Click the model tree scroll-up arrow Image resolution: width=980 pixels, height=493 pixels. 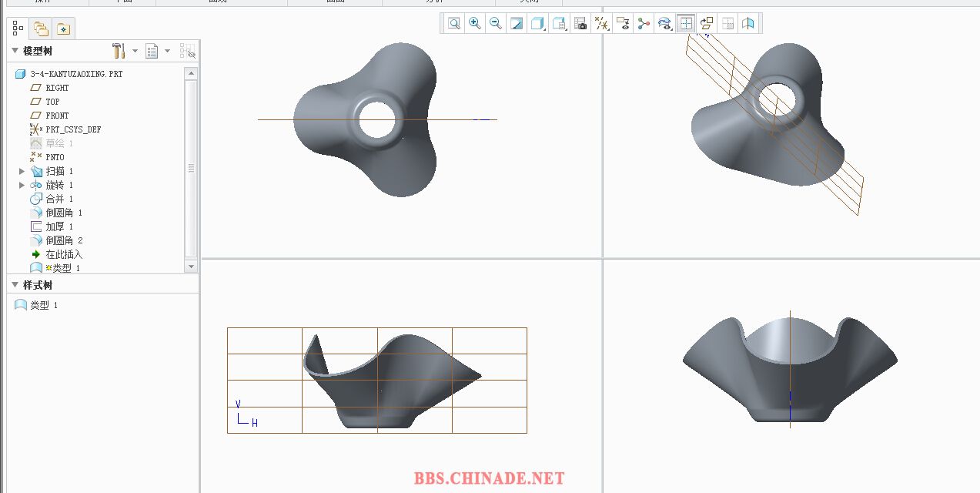tap(191, 73)
